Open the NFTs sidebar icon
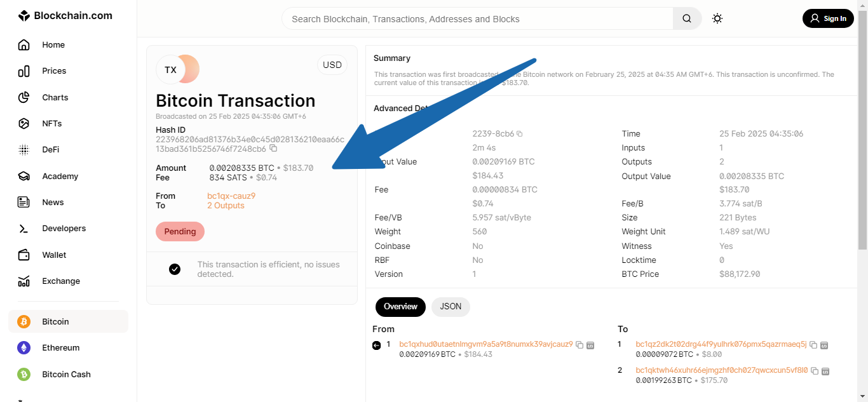Viewport: 868px width, 402px height. tap(24, 123)
